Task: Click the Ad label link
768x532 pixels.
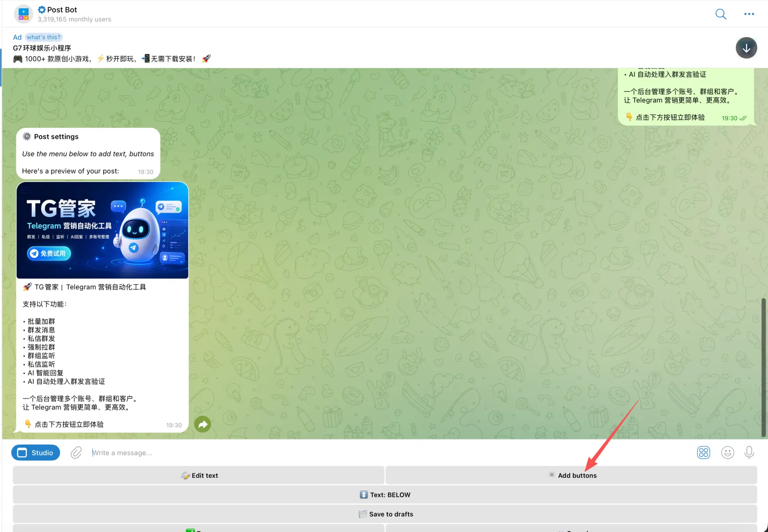Action: (17, 37)
